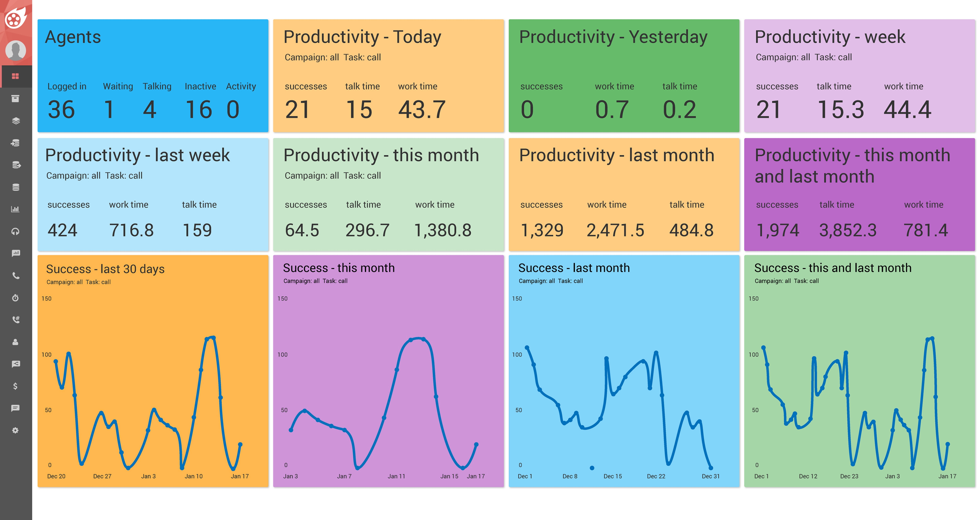Open the user profile avatar
This screenshot has width=980, height=520.
tap(16, 50)
